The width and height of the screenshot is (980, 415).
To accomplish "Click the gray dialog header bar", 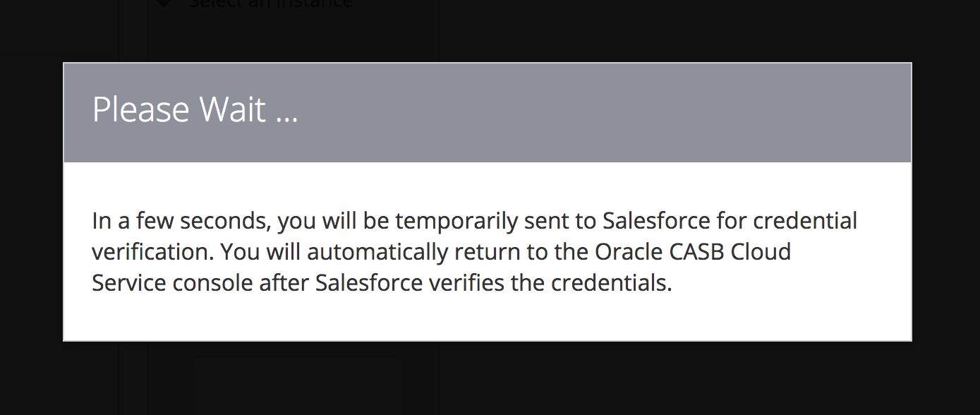I will point(488,113).
